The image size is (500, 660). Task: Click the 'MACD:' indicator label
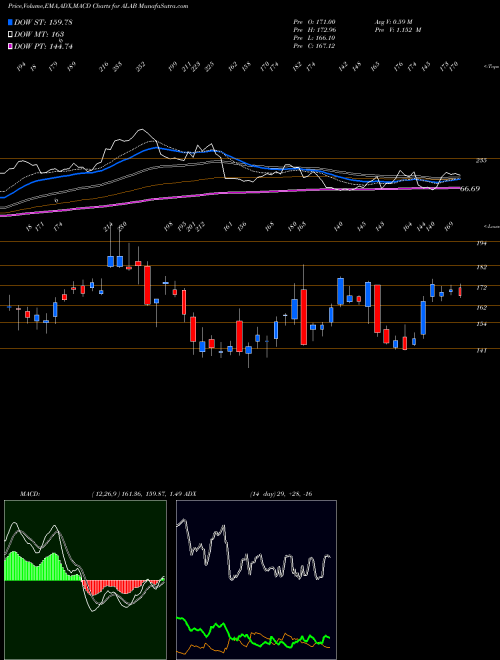point(29,494)
